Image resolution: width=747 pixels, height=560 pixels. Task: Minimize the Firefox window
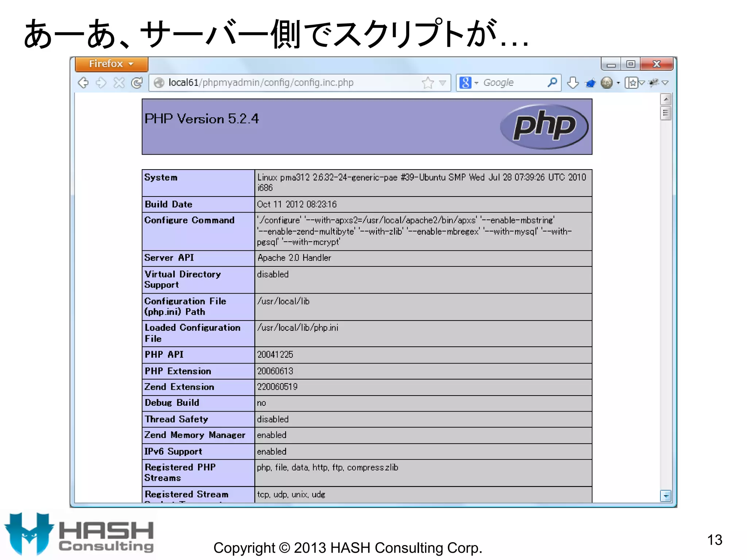coord(611,65)
